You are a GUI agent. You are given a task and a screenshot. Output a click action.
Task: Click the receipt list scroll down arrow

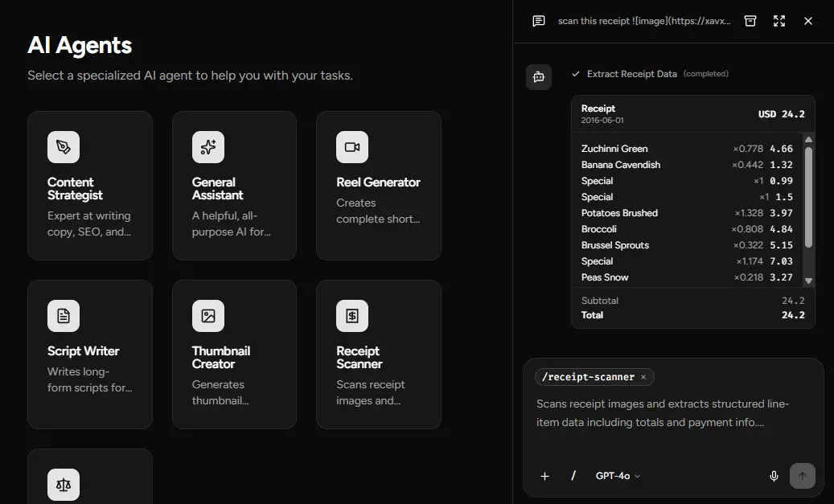pyautogui.click(x=808, y=281)
